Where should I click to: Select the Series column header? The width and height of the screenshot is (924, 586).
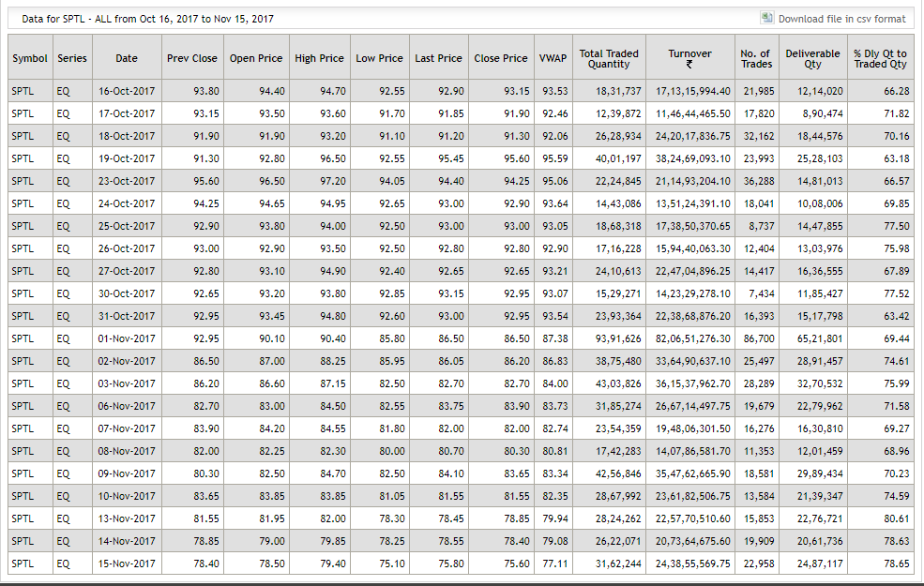tap(72, 58)
